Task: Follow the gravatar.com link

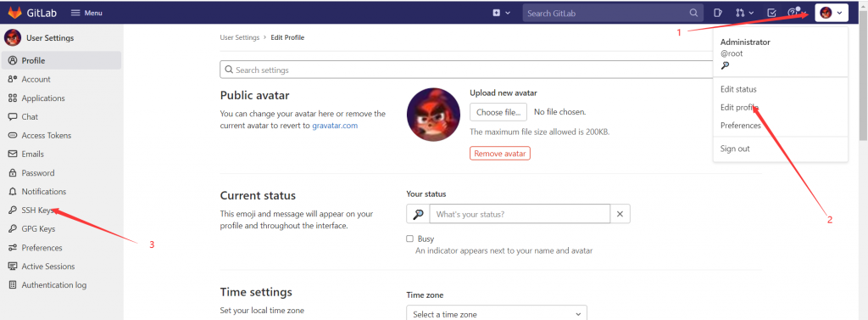Action: coord(335,126)
